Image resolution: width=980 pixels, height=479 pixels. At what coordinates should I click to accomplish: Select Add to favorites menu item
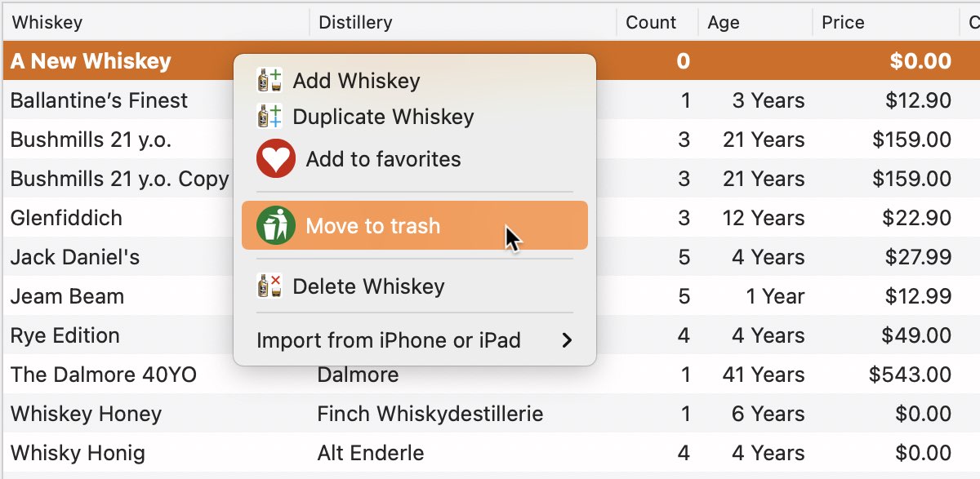click(415, 159)
